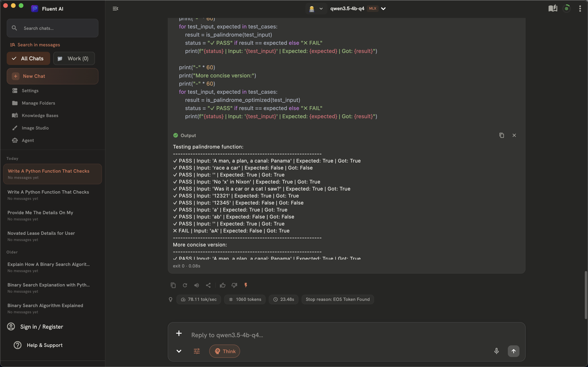Click the 78.11 tok/sec stat chip
Screen dimensions: 588x367
pyautogui.click(x=199, y=299)
